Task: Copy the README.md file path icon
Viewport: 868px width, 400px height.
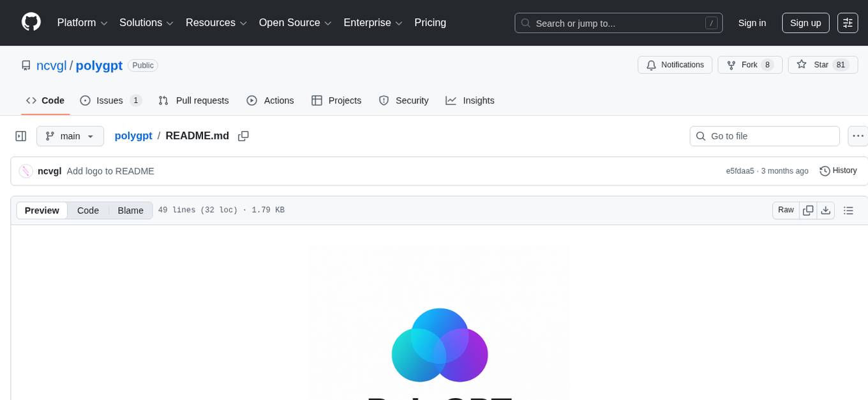Action: tap(243, 136)
